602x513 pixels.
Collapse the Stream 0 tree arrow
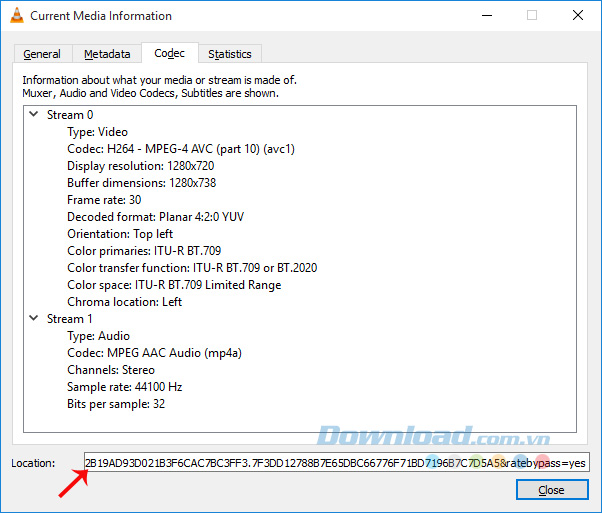point(35,115)
